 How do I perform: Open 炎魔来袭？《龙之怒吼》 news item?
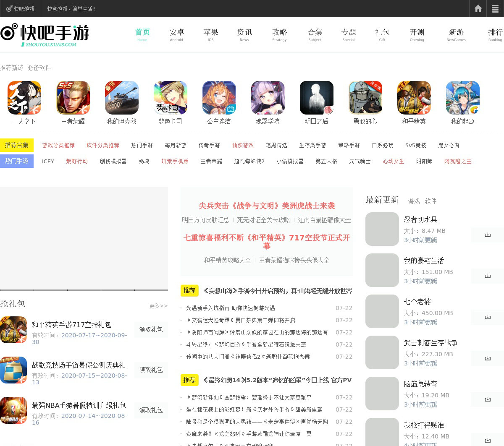pos(249,434)
